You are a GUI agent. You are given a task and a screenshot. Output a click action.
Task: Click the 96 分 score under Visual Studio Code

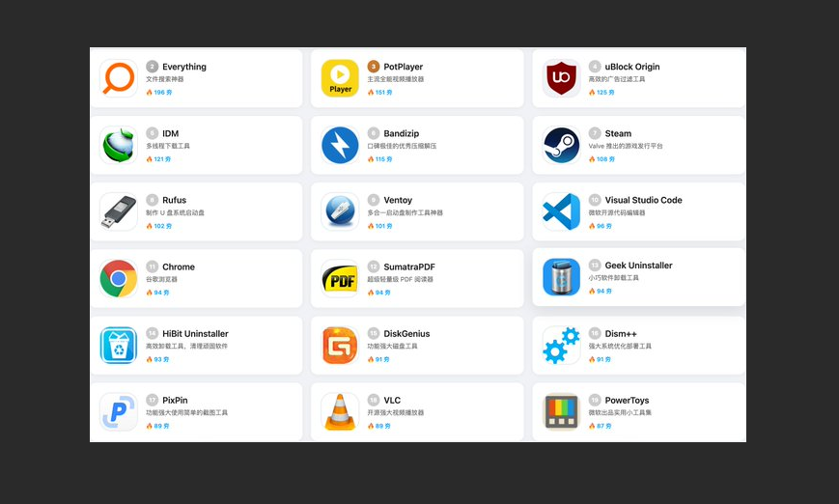click(x=600, y=226)
